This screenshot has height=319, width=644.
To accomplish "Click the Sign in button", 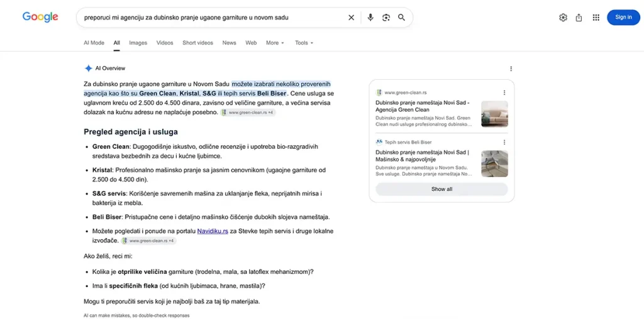I will tap(623, 17).
